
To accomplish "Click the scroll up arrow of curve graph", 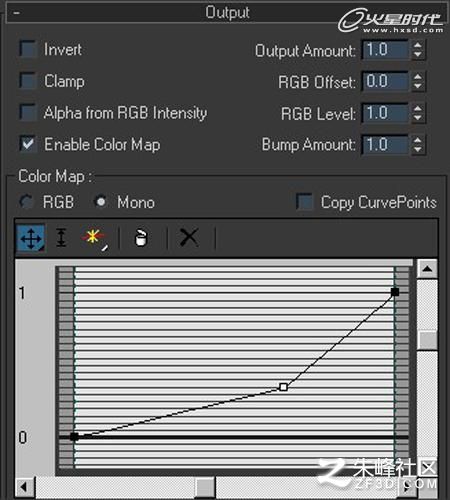I will [x=427, y=269].
